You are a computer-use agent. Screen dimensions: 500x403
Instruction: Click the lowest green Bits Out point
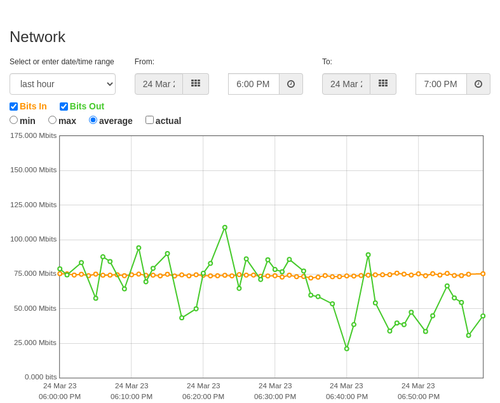point(347,349)
